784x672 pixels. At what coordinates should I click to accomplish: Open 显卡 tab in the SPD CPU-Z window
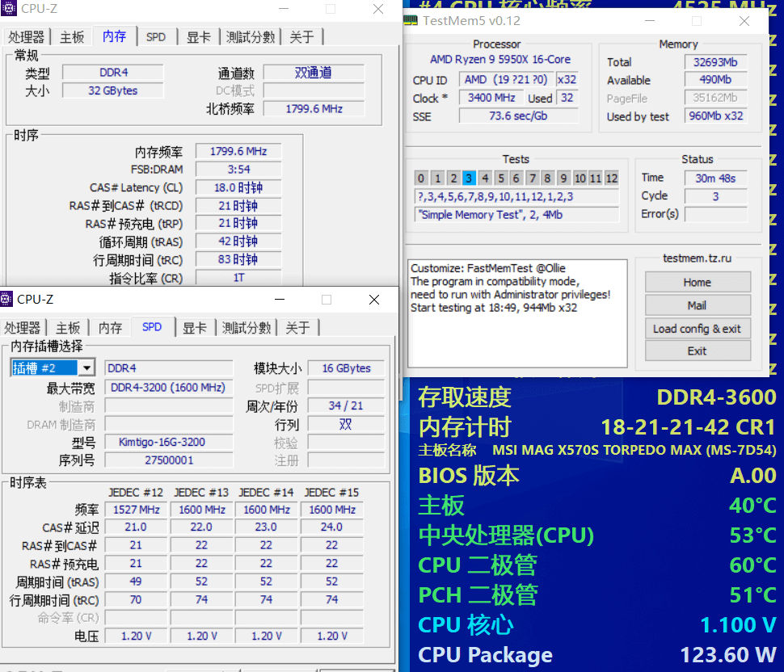pos(195,328)
